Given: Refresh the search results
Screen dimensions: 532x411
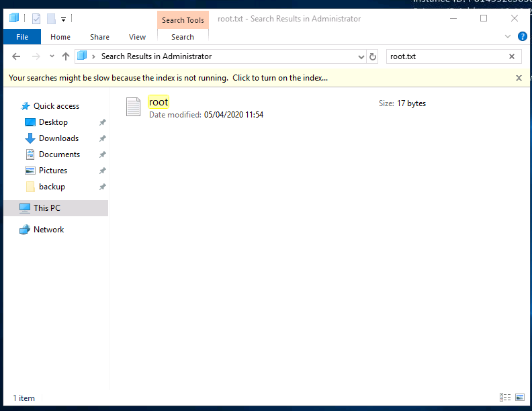Looking at the screenshot, I should click(x=373, y=56).
